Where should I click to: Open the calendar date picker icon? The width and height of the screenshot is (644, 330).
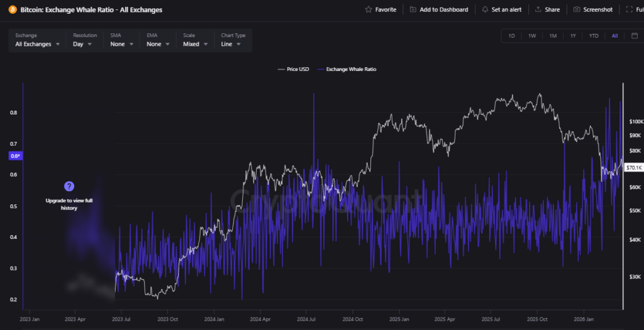coord(634,36)
